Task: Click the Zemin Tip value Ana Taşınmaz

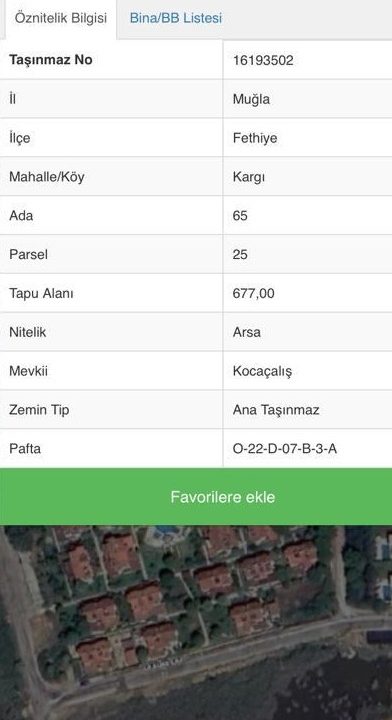Action: [x=276, y=410]
